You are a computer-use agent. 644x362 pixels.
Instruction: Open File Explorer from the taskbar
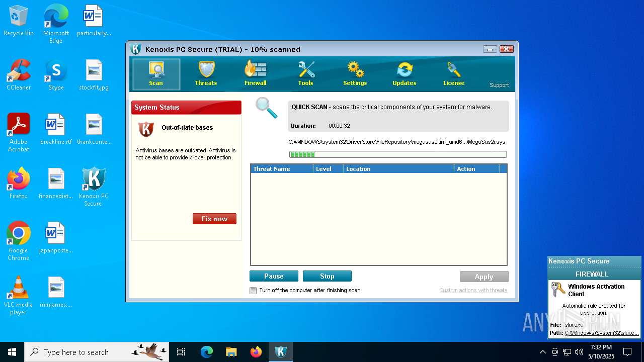(x=231, y=352)
